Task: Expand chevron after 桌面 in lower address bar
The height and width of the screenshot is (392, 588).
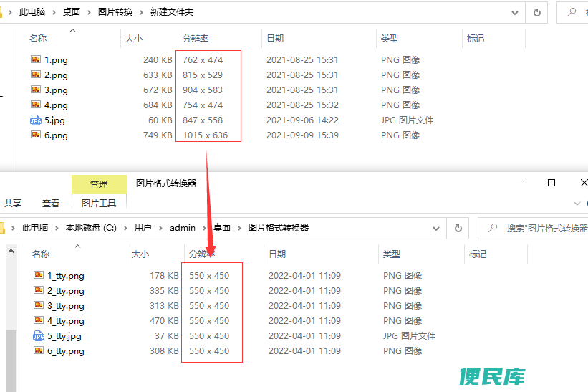Action: pos(239,228)
